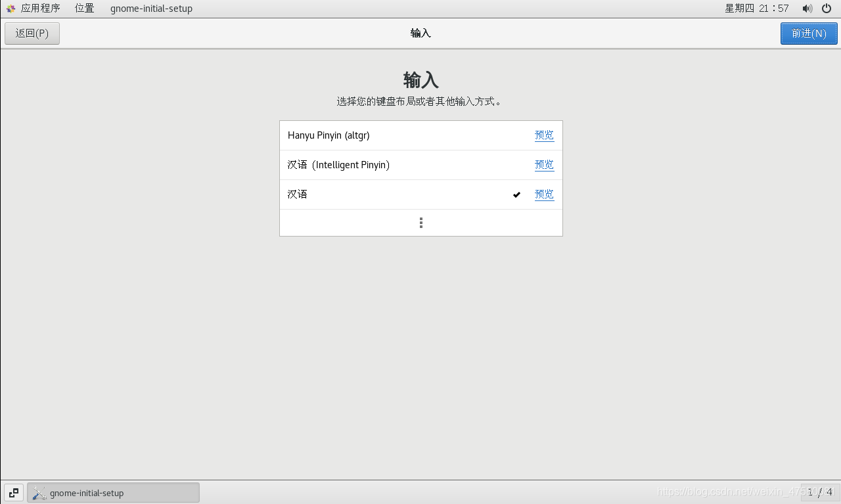Open the 应用程序 applications menu

(40, 9)
